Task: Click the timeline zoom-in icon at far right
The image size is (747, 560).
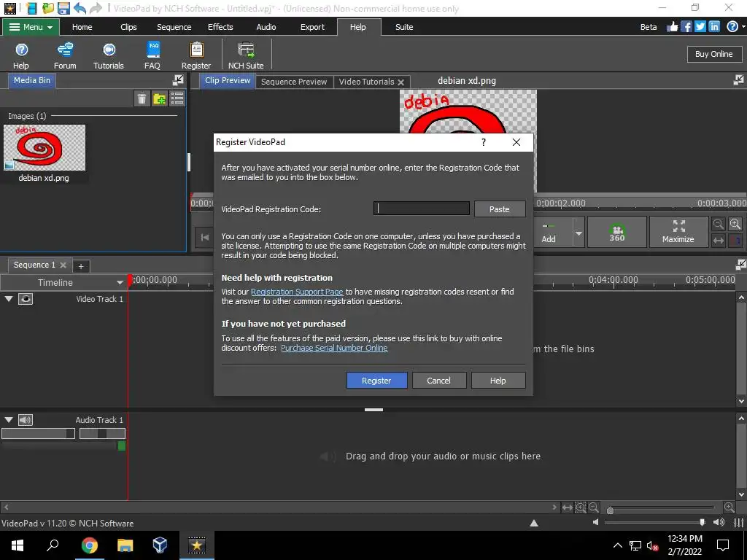Action: point(729,507)
